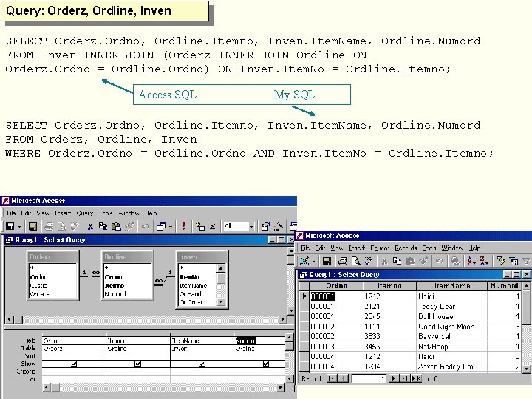Switch to design view icon in datasheet toolbar
The height and width of the screenshot is (399, 532).
304,261
